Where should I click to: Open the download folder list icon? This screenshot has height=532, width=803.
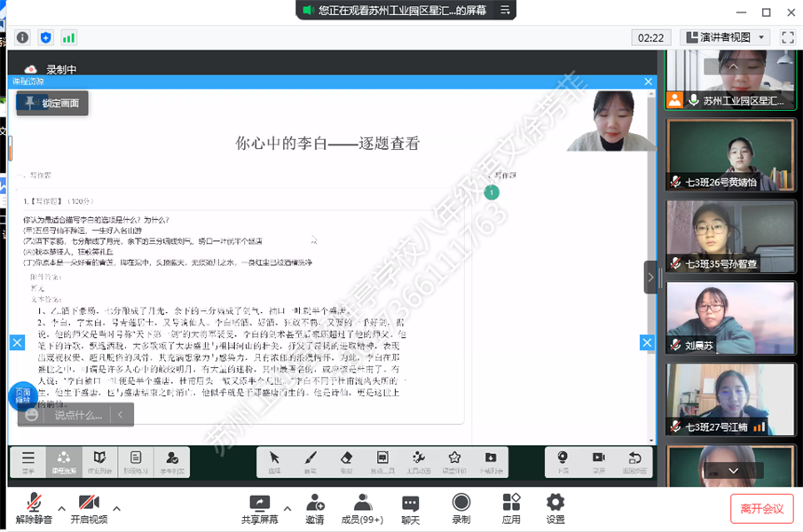491,462
